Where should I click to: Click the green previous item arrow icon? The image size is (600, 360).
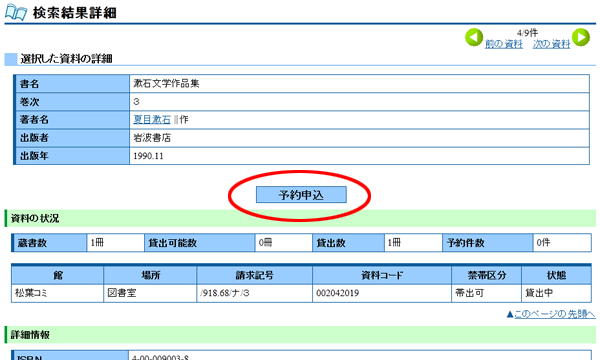tap(474, 38)
